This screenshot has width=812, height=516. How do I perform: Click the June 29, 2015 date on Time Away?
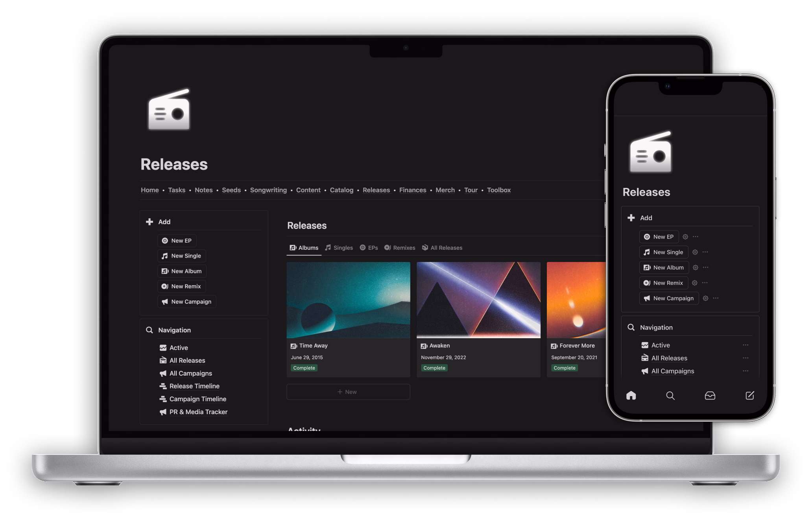(x=307, y=358)
